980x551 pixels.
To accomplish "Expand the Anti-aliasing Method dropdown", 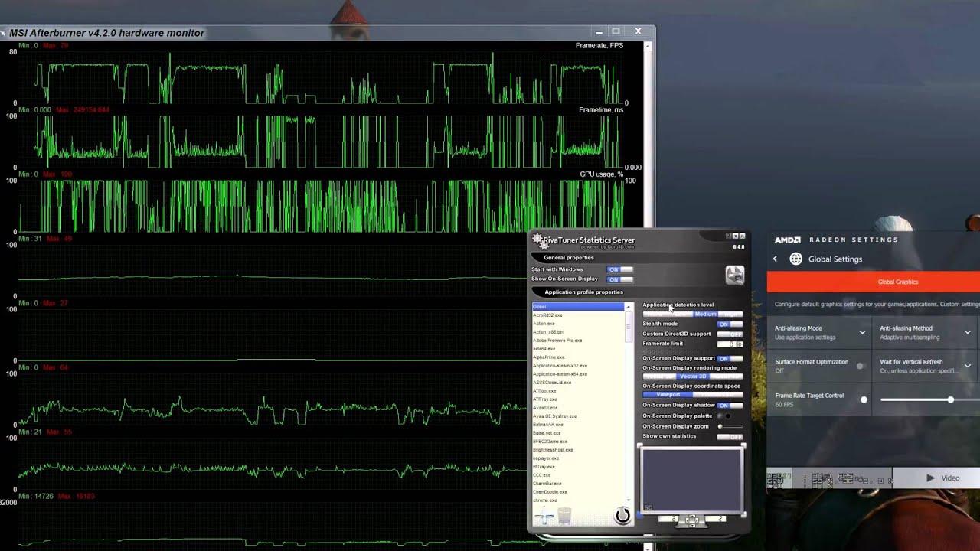I will coord(968,332).
